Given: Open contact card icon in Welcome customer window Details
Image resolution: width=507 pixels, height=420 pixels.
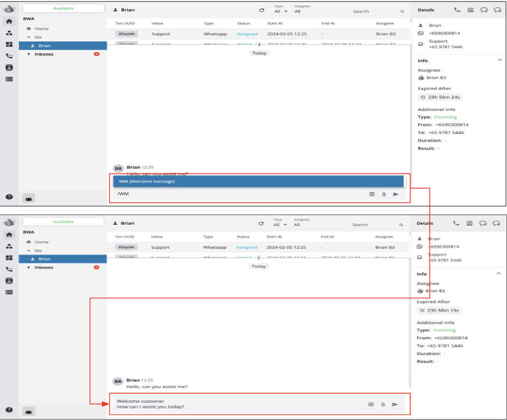Looking at the screenshot, I should tap(469, 223).
